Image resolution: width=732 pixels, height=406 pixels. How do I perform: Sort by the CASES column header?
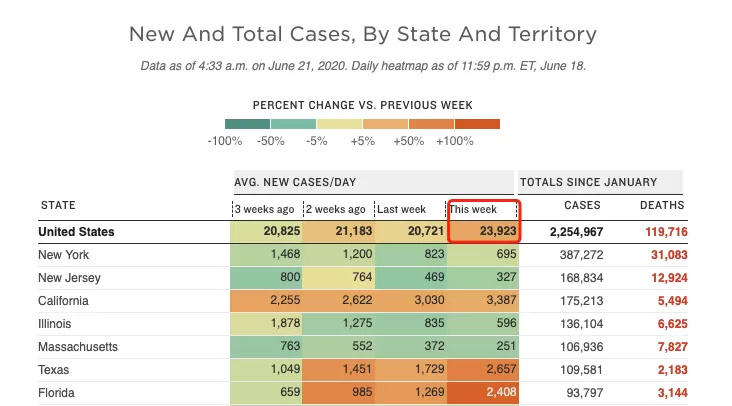(582, 205)
